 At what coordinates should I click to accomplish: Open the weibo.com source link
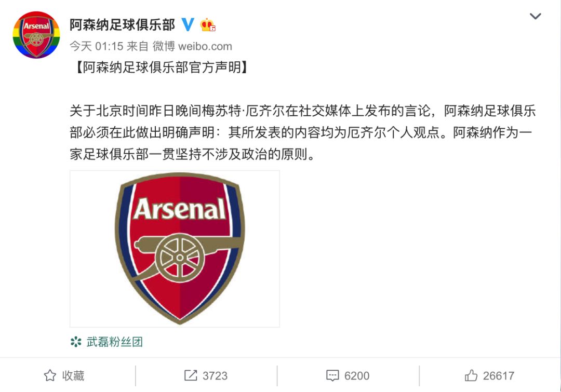[x=195, y=46]
